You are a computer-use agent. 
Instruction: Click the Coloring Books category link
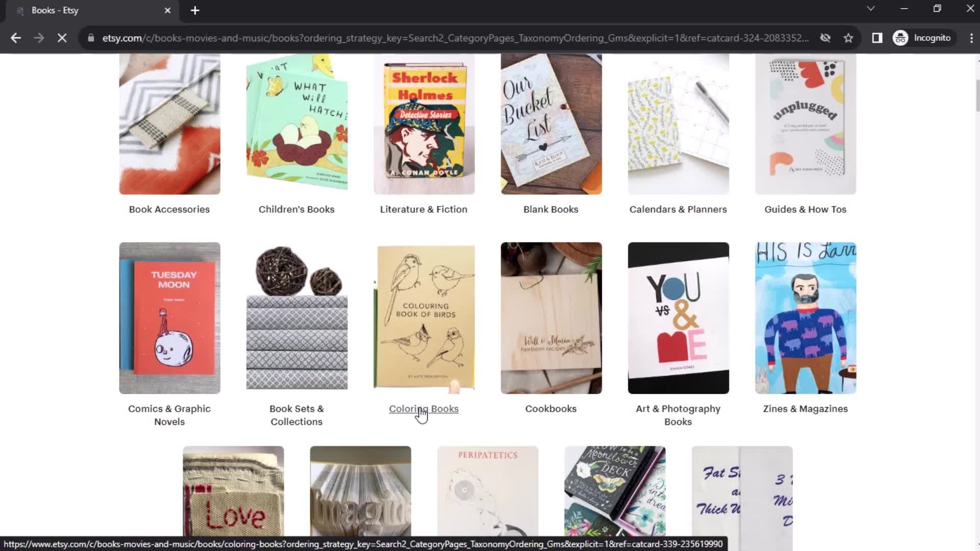point(423,408)
